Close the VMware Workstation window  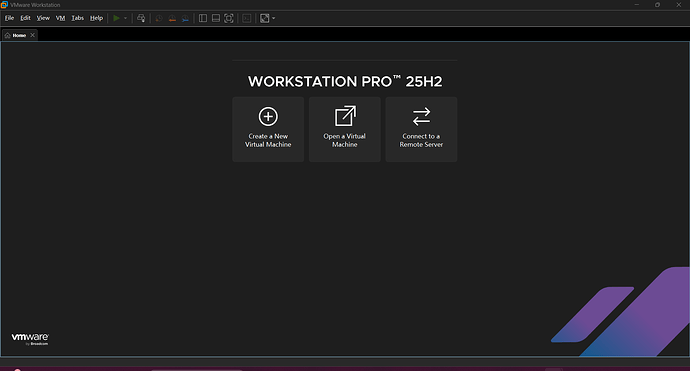679,5
